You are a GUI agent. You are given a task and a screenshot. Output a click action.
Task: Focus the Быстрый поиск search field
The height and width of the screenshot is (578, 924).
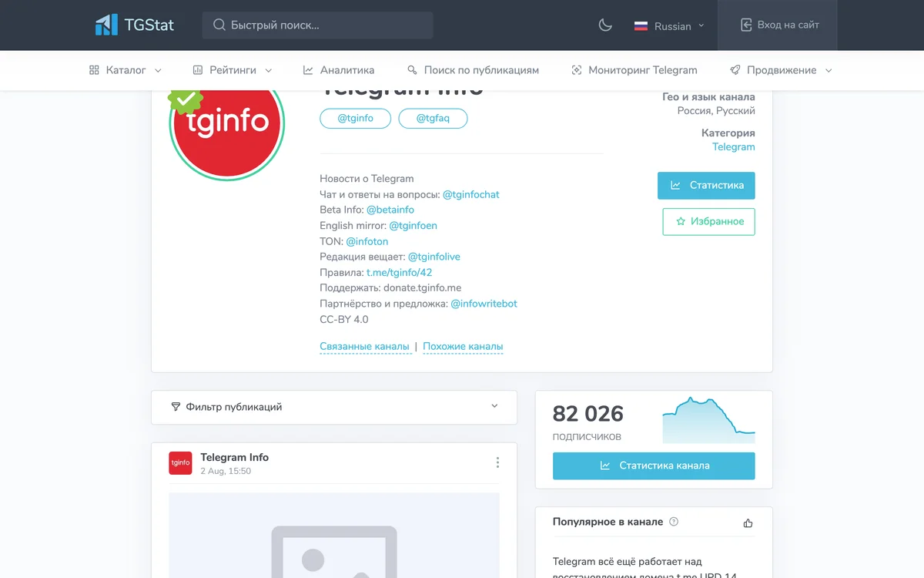point(318,25)
